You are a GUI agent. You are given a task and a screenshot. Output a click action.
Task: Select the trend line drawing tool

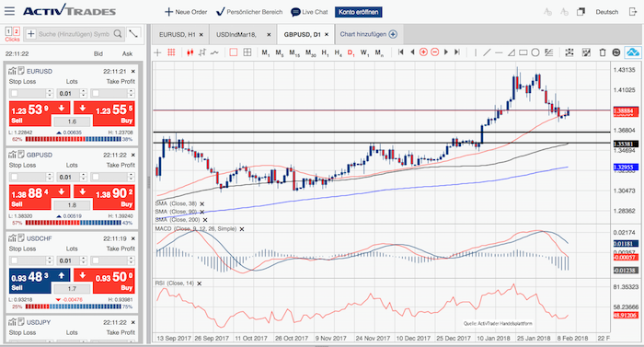487,52
